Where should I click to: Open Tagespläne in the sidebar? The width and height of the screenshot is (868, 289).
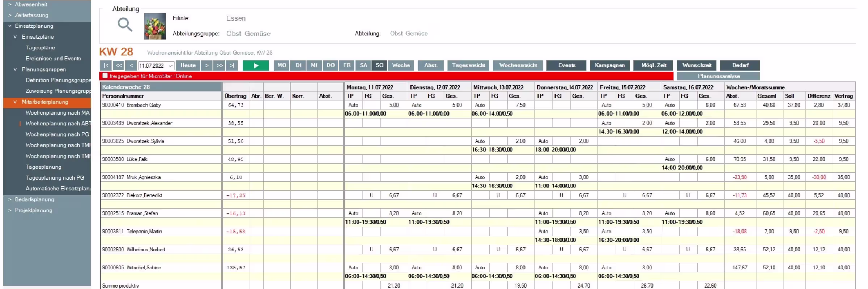pyautogui.click(x=40, y=48)
